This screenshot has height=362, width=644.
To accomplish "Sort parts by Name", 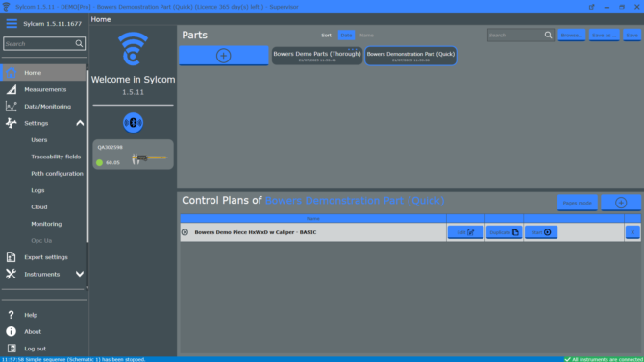I will [x=366, y=36].
